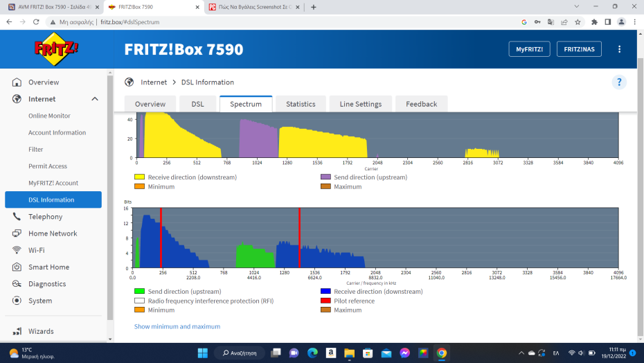Click the green Send direction legend swatch
This screenshot has width=644, height=363.
pyautogui.click(x=140, y=292)
